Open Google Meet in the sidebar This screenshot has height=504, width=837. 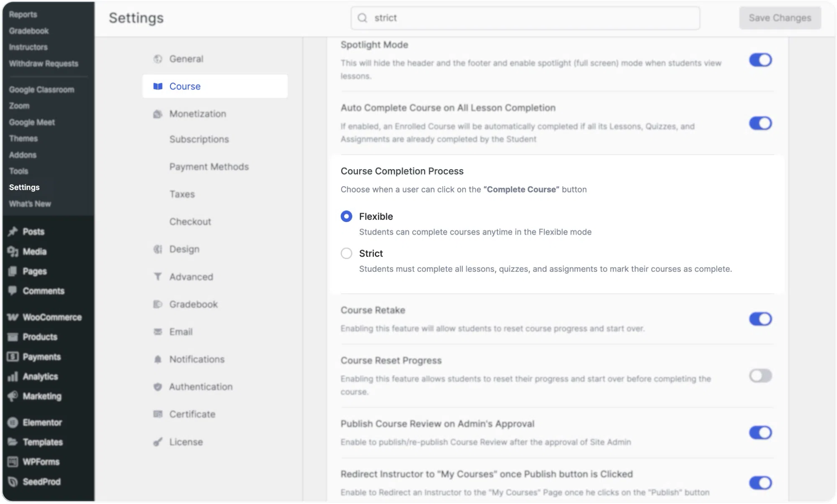[x=32, y=122]
